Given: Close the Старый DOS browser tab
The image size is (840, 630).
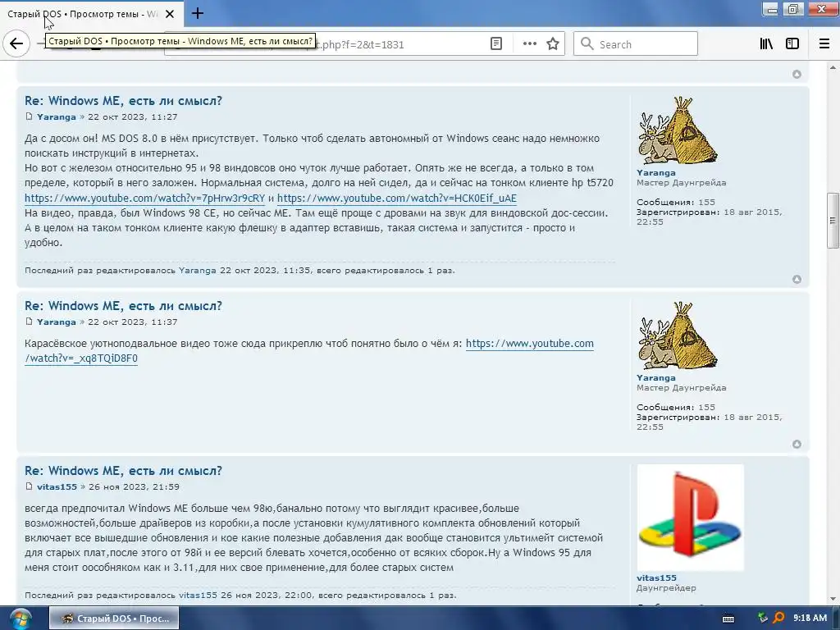Looking at the screenshot, I should click(169, 14).
